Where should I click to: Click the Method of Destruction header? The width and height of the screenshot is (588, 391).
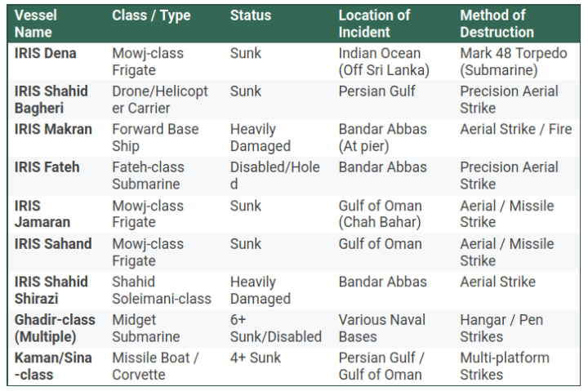[497, 24]
